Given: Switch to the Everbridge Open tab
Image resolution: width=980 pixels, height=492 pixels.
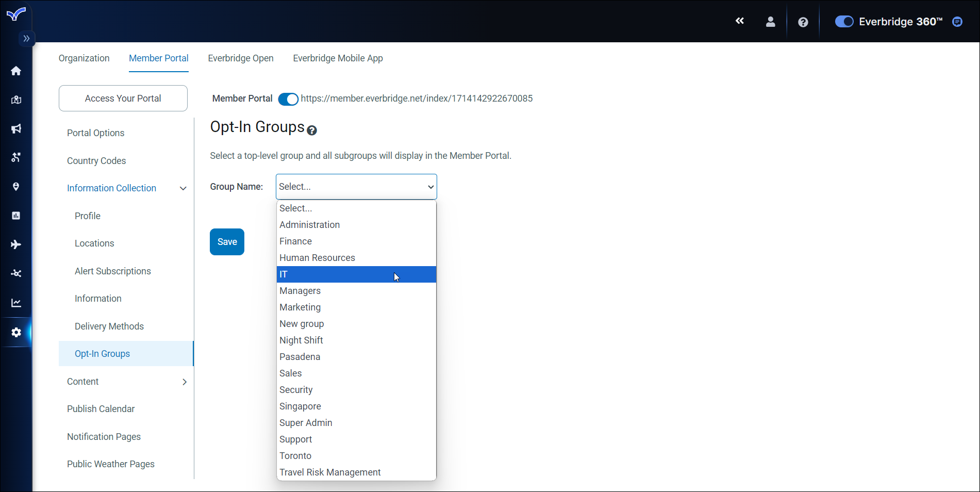Looking at the screenshot, I should pos(241,58).
